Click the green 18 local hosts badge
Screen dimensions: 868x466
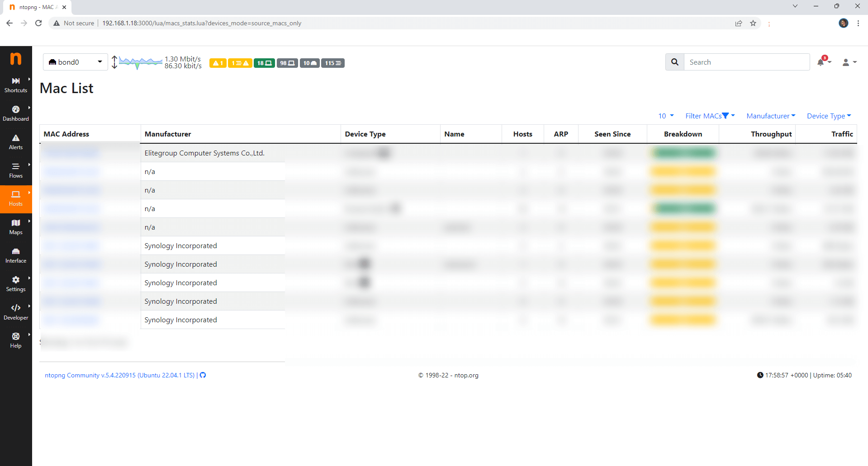point(264,63)
